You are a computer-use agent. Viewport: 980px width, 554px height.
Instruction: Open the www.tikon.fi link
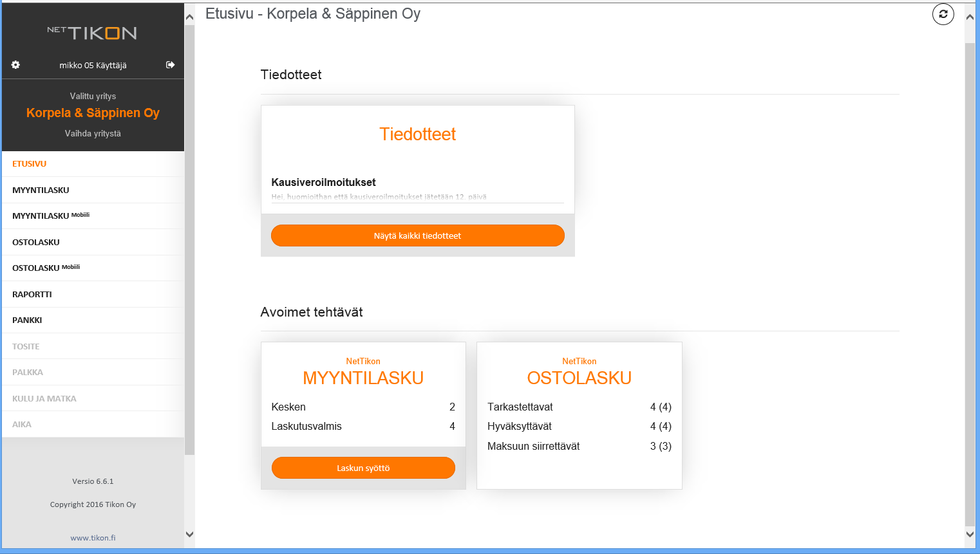pyautogui.click(x=93, y=538)
